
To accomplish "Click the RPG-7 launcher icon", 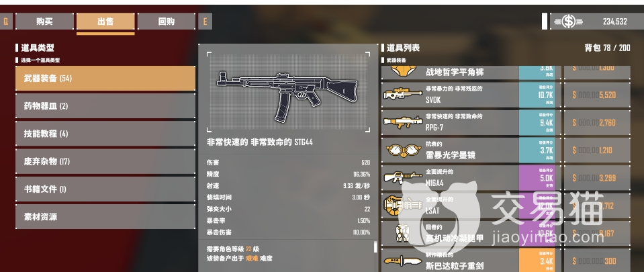I will point(402,122).
